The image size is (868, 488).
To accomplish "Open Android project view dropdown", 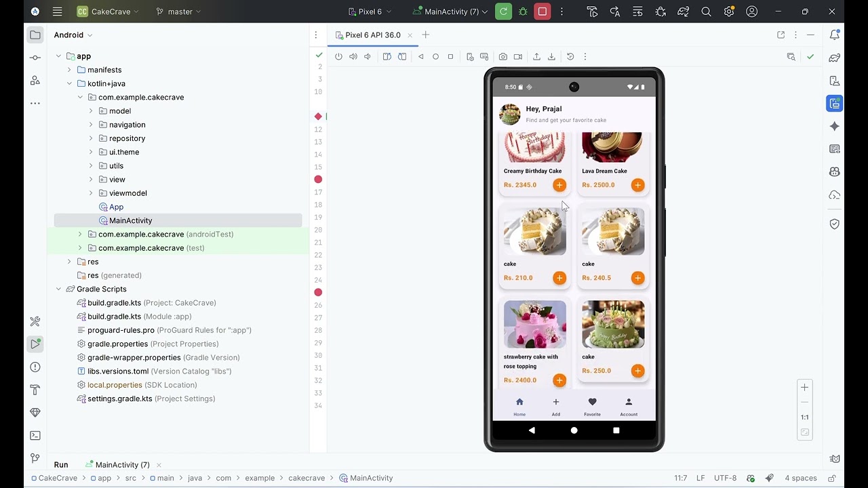I will [73, 35].
